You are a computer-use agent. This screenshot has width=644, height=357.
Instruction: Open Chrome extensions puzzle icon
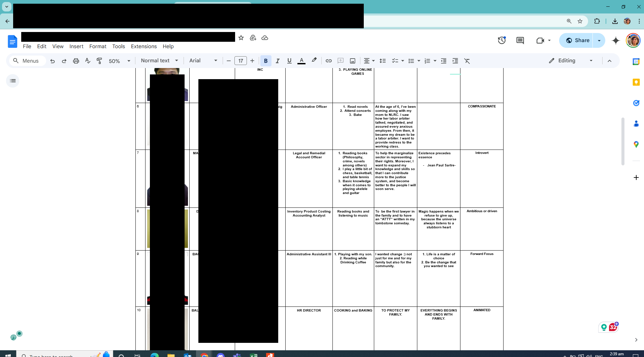coord(597,21)
